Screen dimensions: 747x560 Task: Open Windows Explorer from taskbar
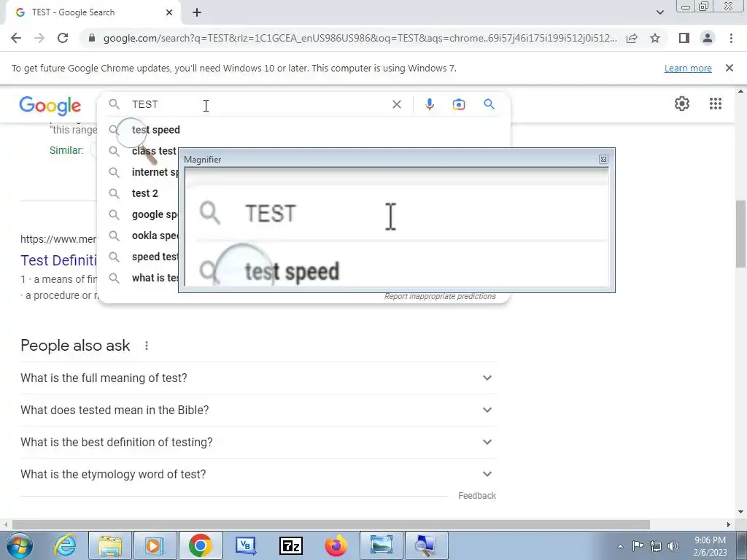click(x=109, y=545)
